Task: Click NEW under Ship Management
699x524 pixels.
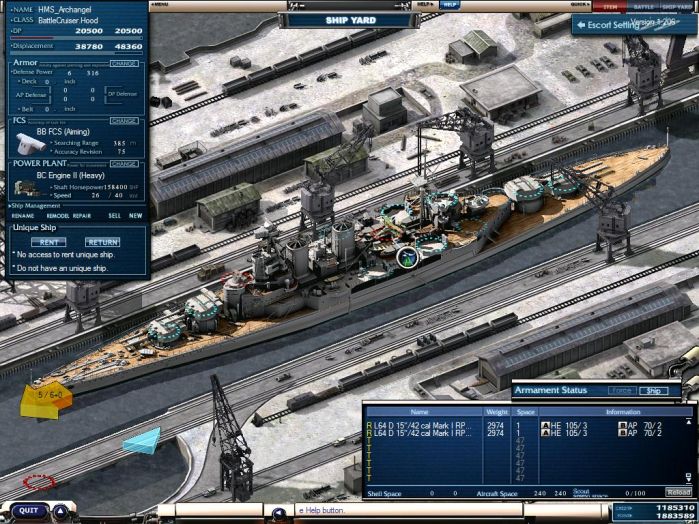Action: [x=136, y=216]
